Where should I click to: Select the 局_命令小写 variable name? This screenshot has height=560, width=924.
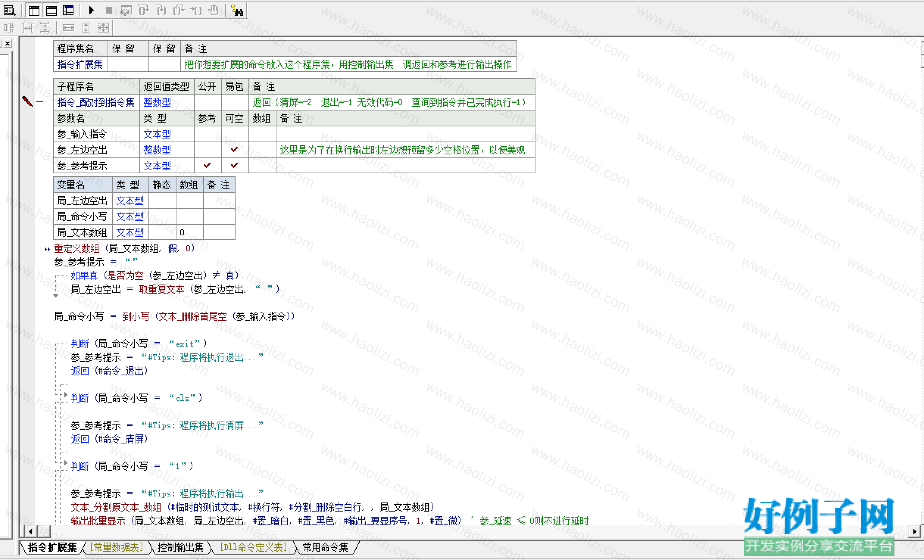82,216
